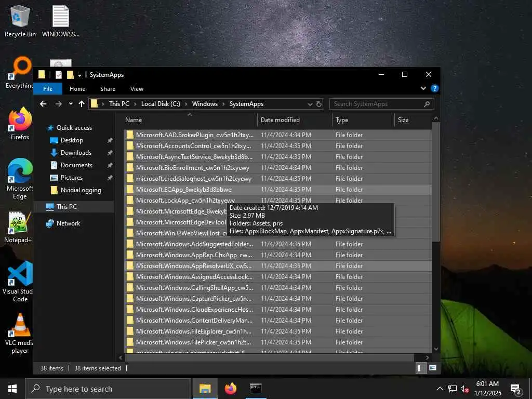Select the Microsoft.BioEnrollment folder
The image size is (532, 399).
pyautogui.click(x=277, y=168)
